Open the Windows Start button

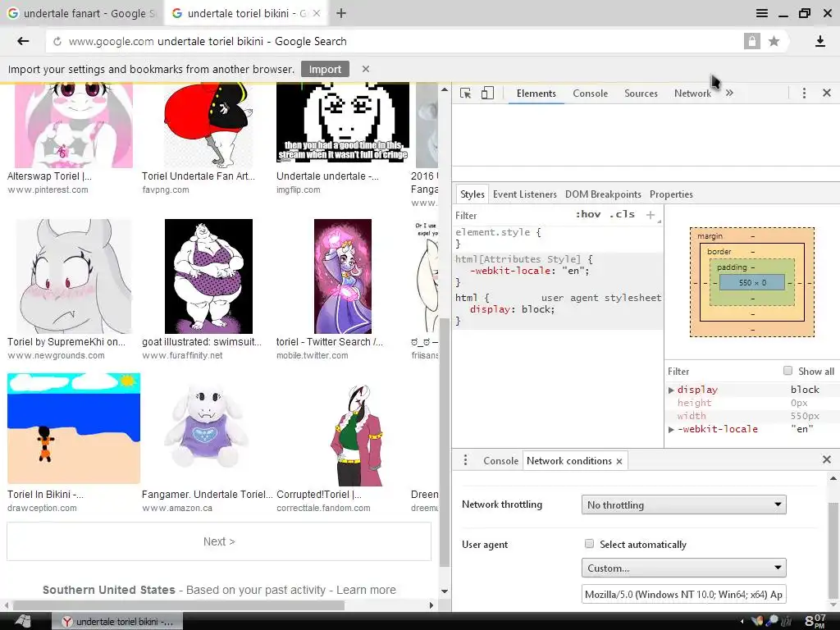coord(23,621)
